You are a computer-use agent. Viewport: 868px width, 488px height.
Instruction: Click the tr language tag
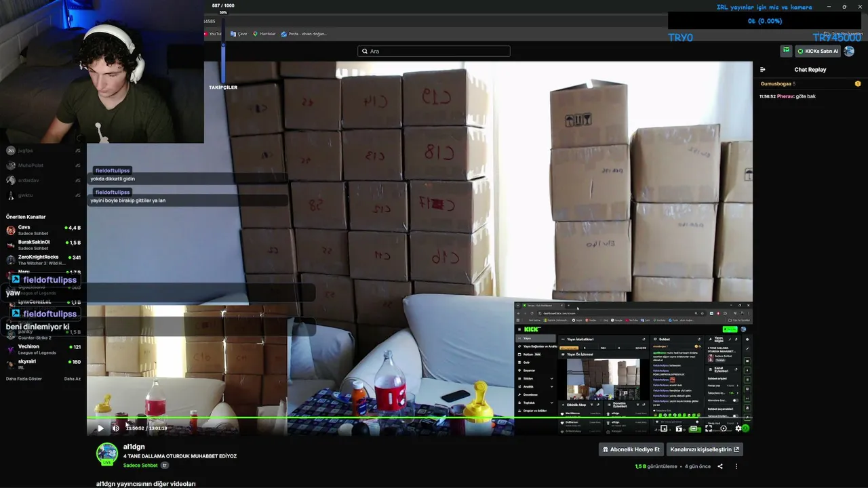(x=164, y=466)
